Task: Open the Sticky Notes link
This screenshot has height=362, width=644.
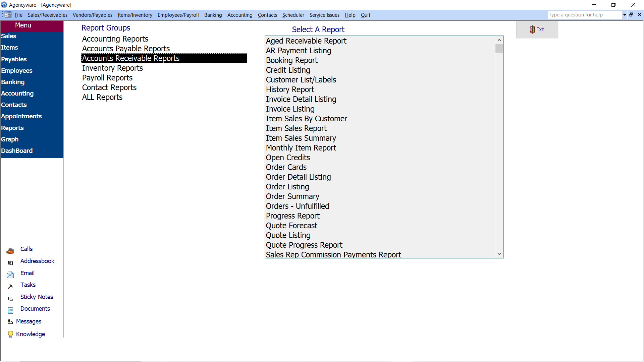Action: (x=37, y=297)
